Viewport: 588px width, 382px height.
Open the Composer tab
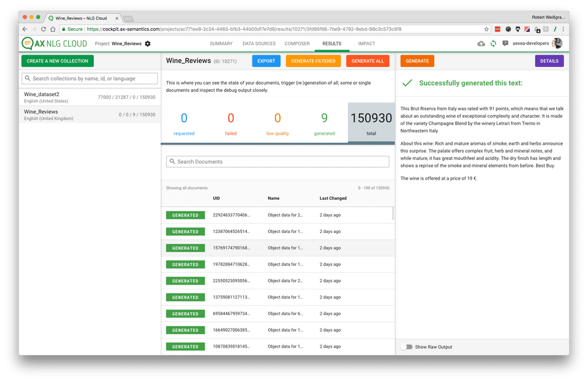pos(297,44)
